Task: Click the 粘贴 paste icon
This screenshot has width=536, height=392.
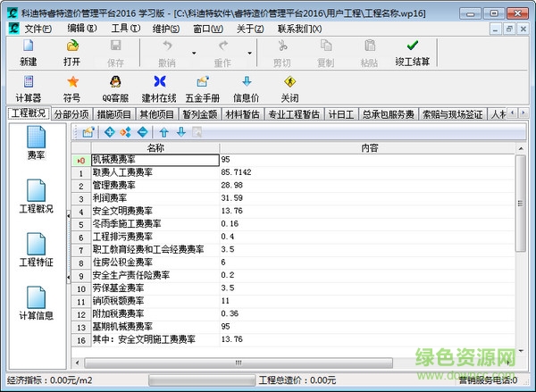Action: 370,46
